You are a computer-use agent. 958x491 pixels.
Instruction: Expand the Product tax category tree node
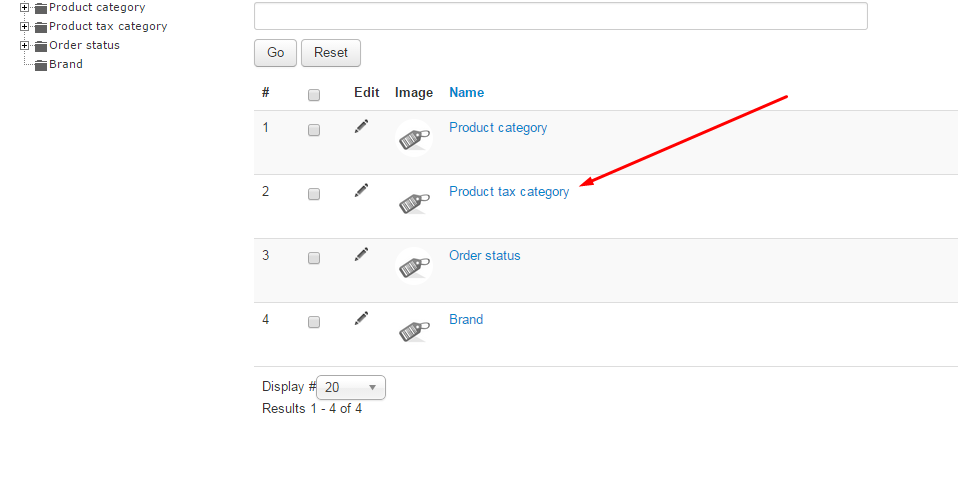[25, 27]
